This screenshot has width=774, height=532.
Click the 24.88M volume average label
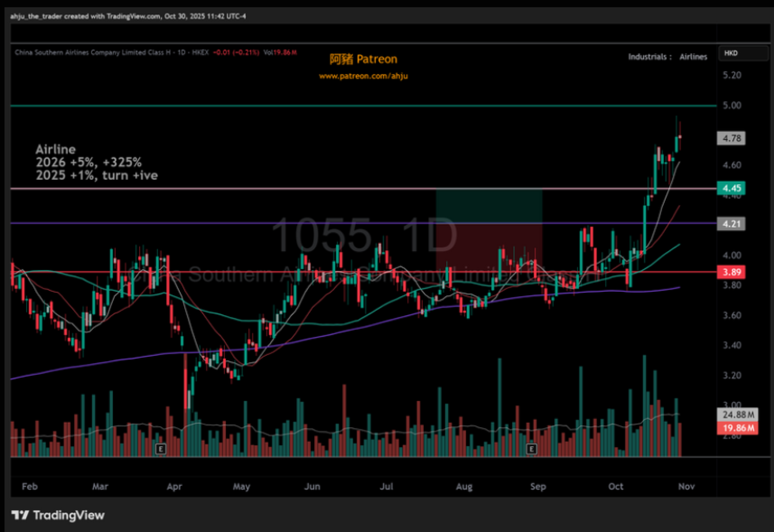click(x=737, y=414)
